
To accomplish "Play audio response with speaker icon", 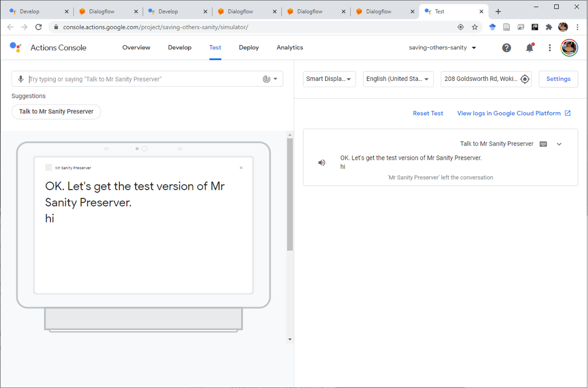I will (322, 162).
